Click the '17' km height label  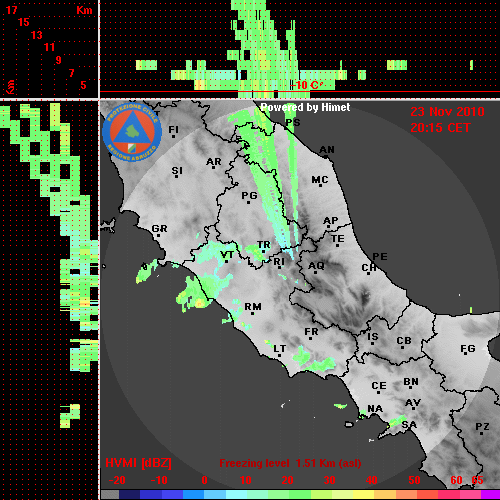click(12, 10)
